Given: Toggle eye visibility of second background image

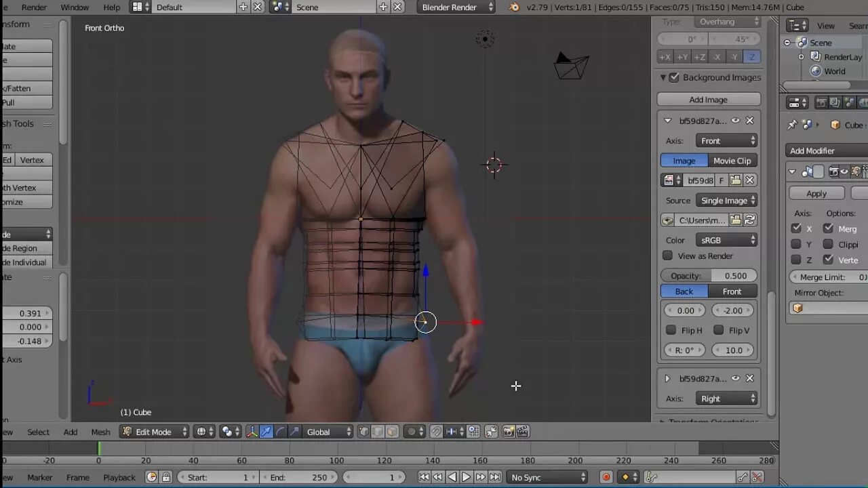Looking at the screenshot, I should (735, 378).
